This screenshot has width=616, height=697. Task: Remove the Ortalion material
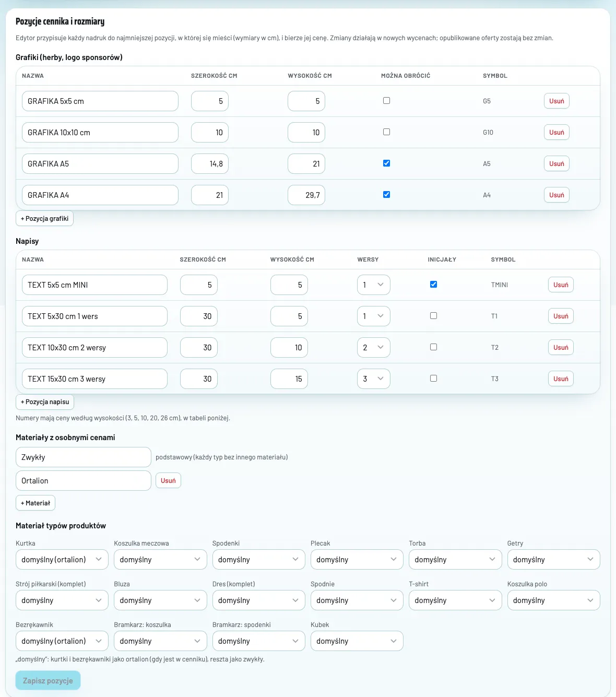point(168,481)
